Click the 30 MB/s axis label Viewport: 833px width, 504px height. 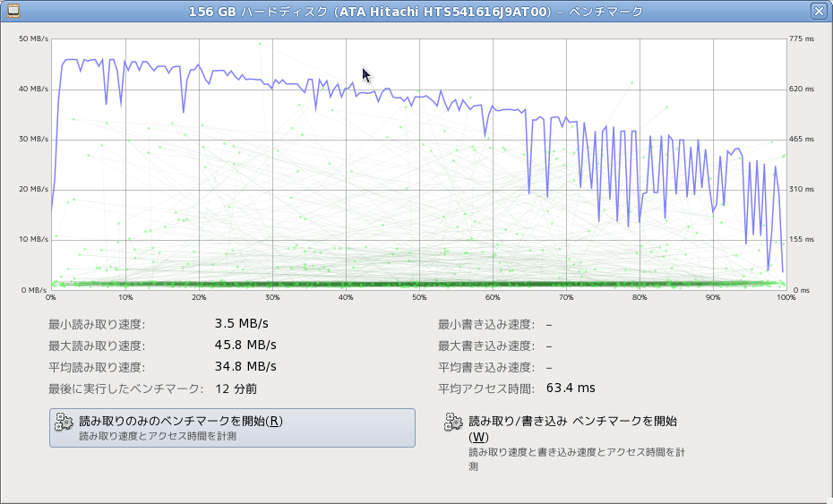pos(33,139)
